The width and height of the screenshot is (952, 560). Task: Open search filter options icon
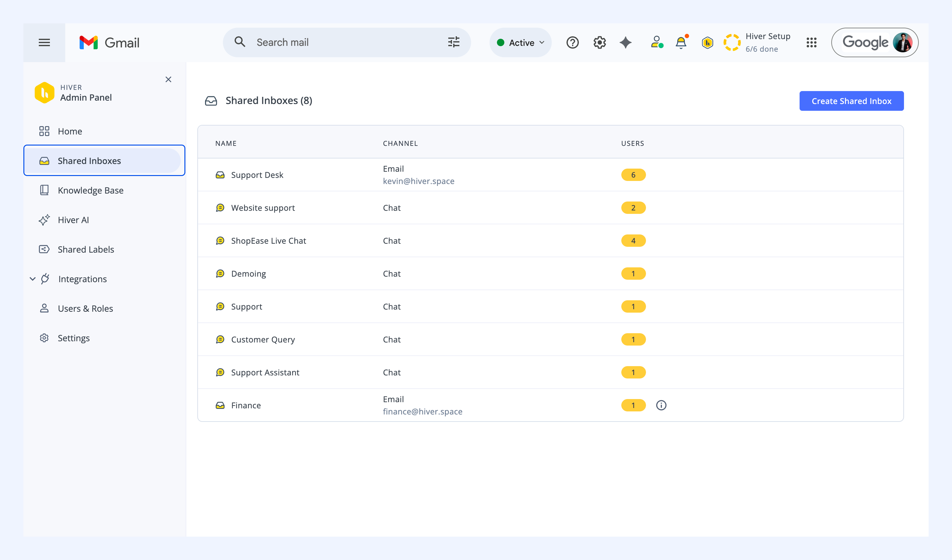(454, 42)
